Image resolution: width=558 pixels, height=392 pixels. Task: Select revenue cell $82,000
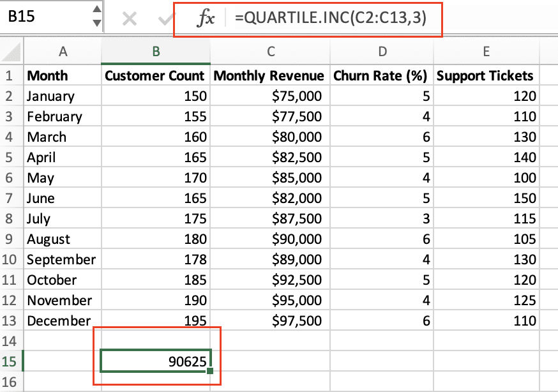271,198
